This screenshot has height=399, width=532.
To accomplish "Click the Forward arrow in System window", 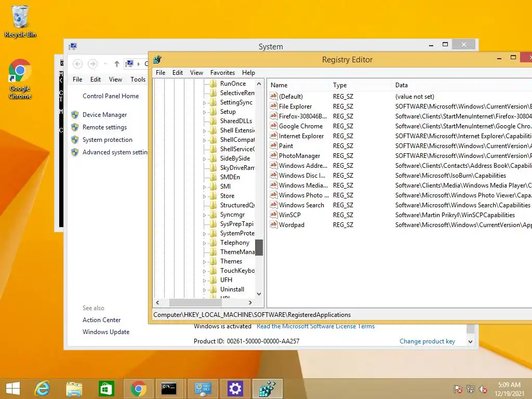I will pos(92,64).
